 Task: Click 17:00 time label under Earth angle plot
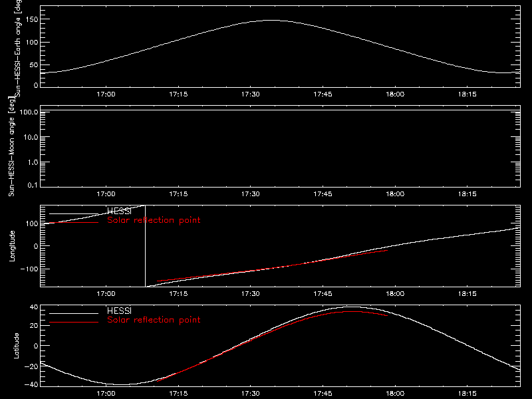[106, 94]
